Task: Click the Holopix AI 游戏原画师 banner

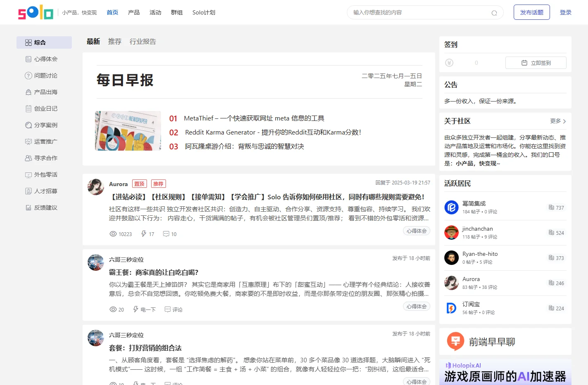Action: click(x=505, y=372)
